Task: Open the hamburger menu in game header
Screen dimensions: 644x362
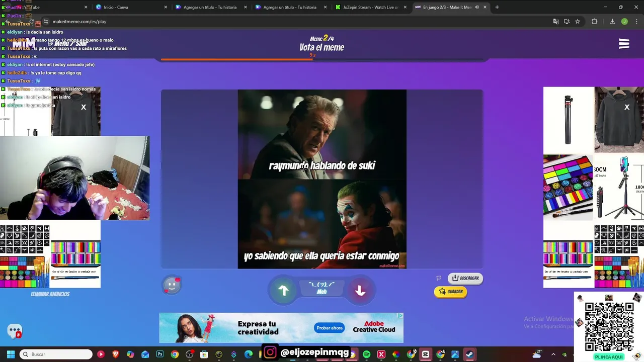Action: pyautogui.click(x=624, y=44)
